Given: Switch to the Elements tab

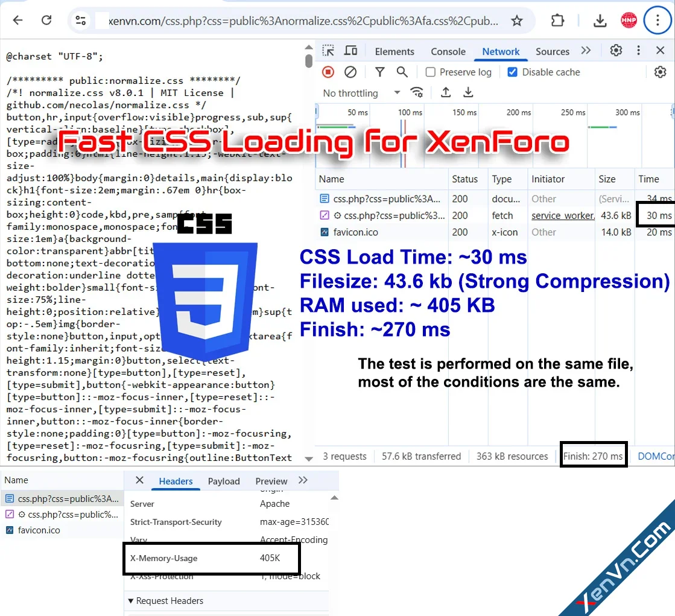Looking at the screenshot, I should pyautogui.click(x=395, y=52).
